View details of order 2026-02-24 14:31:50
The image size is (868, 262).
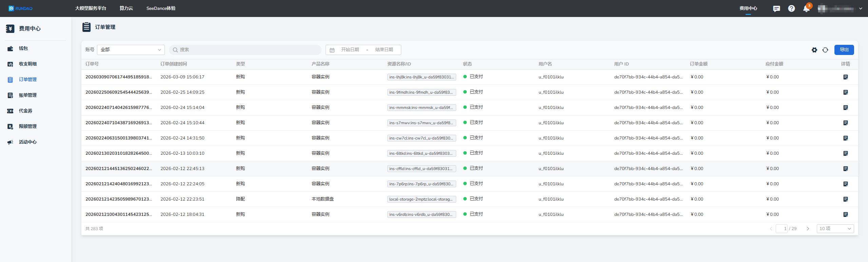[845, 138]
